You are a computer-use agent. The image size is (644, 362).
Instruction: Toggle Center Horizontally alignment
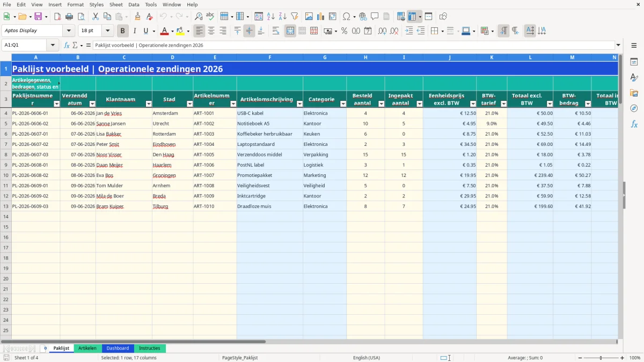(x=211, y=31)
